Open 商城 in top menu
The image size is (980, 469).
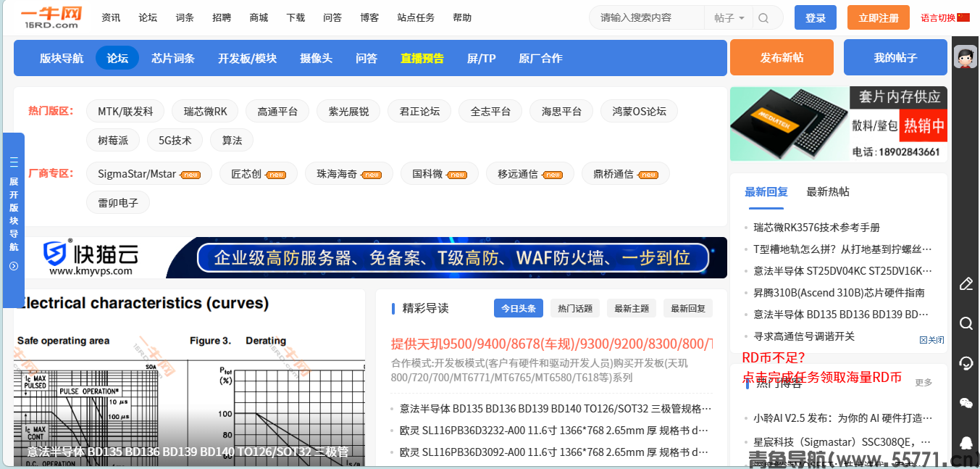(x=259, y=17)
